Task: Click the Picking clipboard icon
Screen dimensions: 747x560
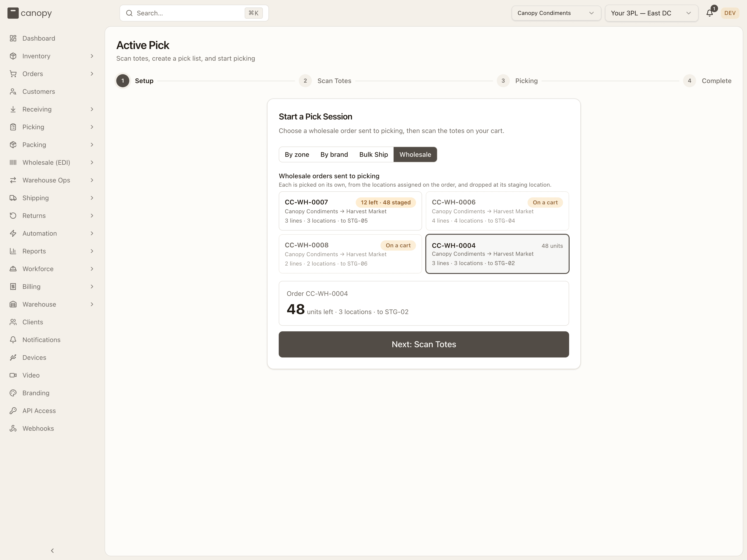Action: click(13, 127)
